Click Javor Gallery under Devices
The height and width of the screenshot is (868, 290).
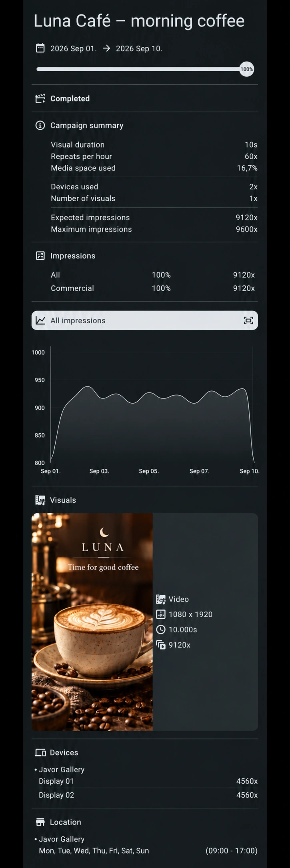point(62,769)
